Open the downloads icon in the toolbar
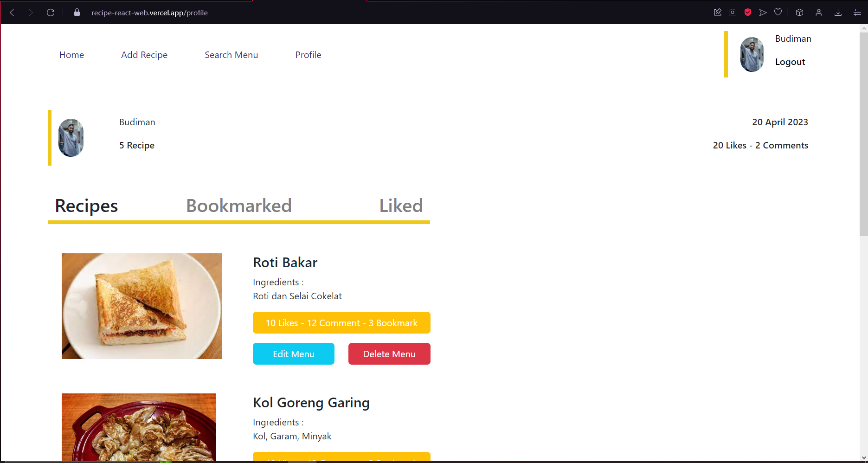The height and width of the screenshot is (463, 868). [838, 12]
